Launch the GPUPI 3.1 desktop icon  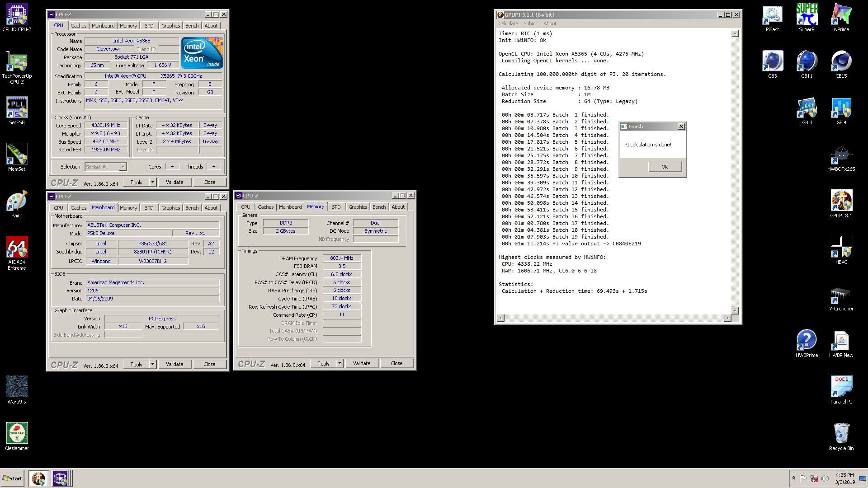841,204
